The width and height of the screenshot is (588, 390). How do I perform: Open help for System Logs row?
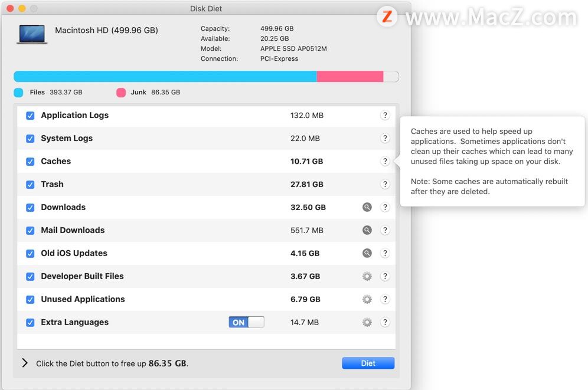coord(385,138)
